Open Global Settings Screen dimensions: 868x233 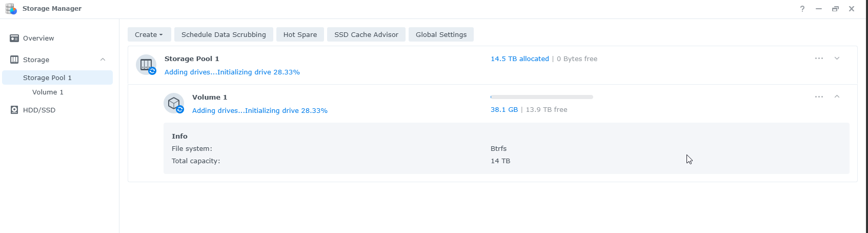click(441, 34)
